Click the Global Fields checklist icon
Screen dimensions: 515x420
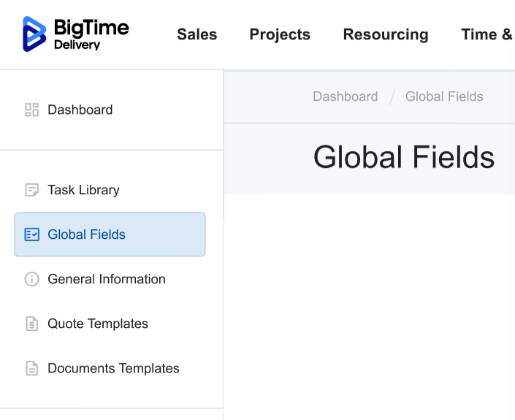click(31, 234)
